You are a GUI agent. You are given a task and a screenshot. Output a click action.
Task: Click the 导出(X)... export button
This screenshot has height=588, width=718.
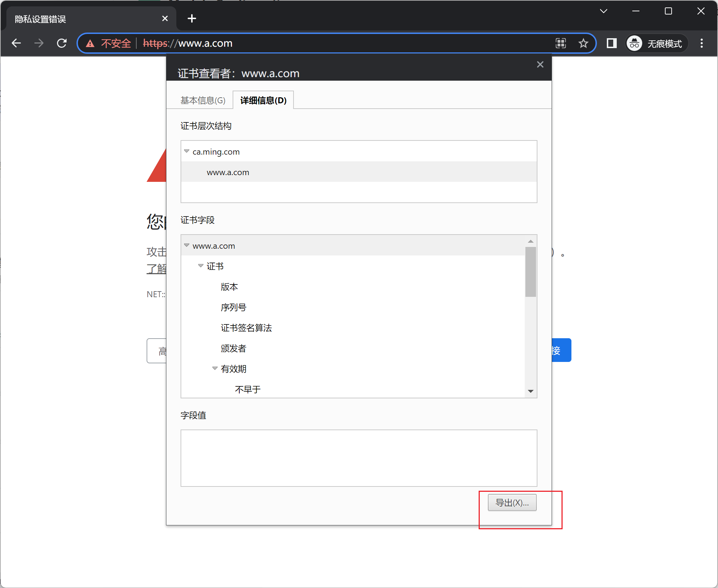coord(512,502)
